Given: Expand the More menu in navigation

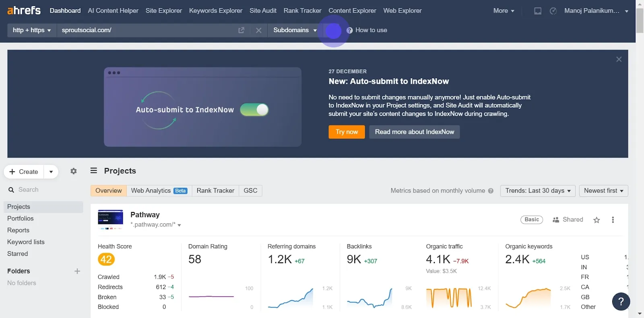Looking at the screenshot, I should point(504,11).
